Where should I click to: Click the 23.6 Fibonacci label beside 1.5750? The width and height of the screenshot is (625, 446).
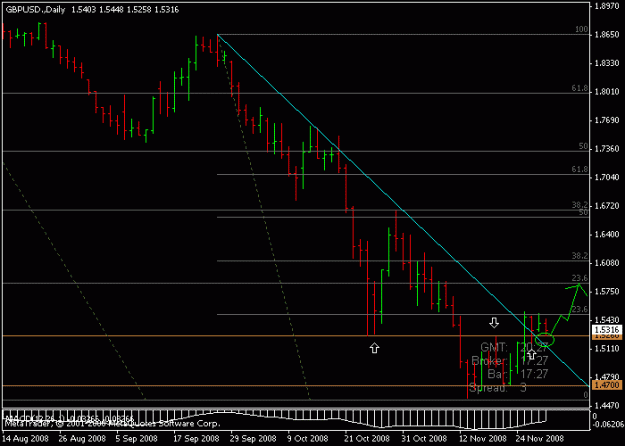click(x=580, y=278)
